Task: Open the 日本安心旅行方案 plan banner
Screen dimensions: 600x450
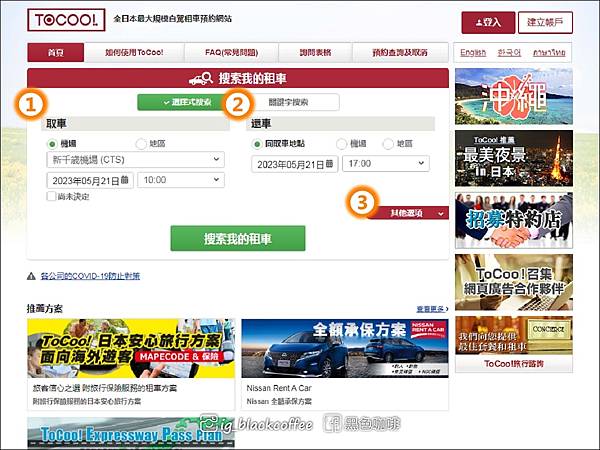Action: (x=131, y=349)
